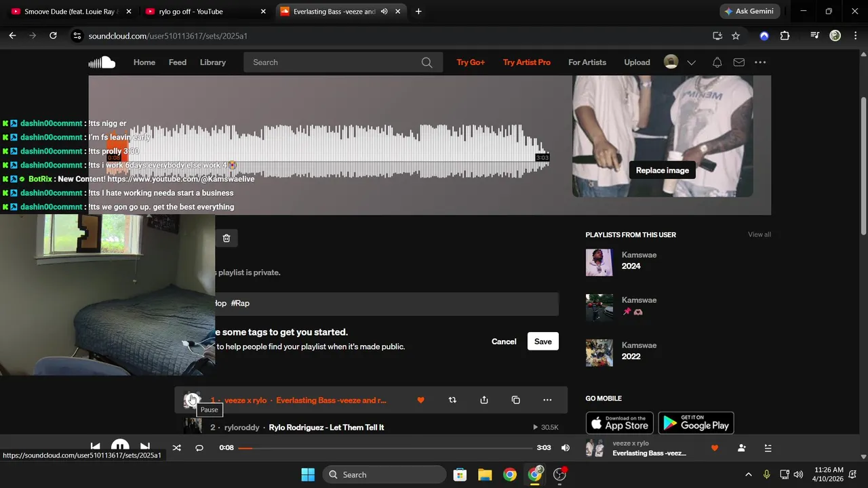Viewport: 868px width, 488px height.
Task: Unlike Everlasting Bass in track row
Action: [420, 400]
